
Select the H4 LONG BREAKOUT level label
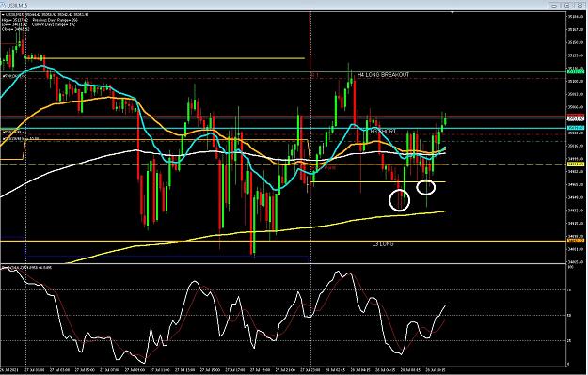coord(383,75)
